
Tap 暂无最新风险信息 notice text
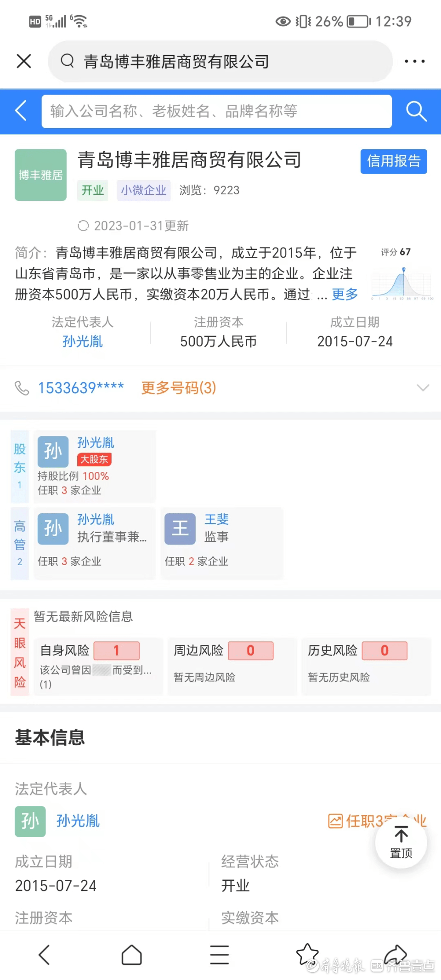click(x=83, y=617)
